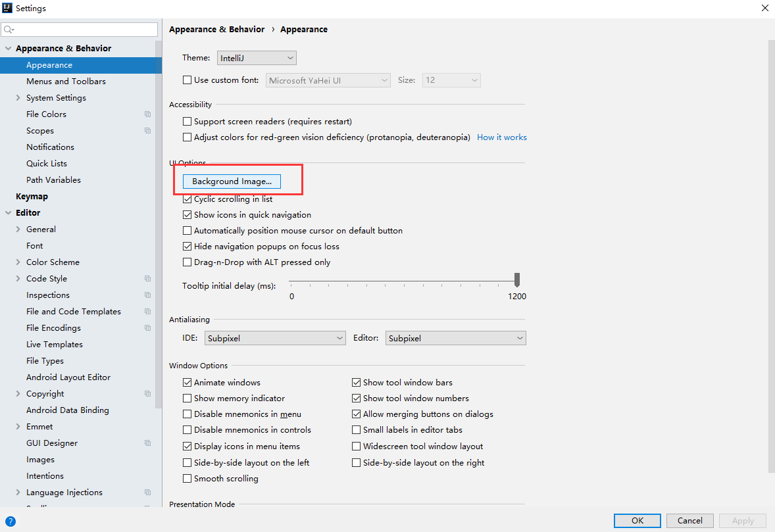Toggle Disable mnemonics in menu
Viewport: 775px width, 532px height.
[187, 414]
